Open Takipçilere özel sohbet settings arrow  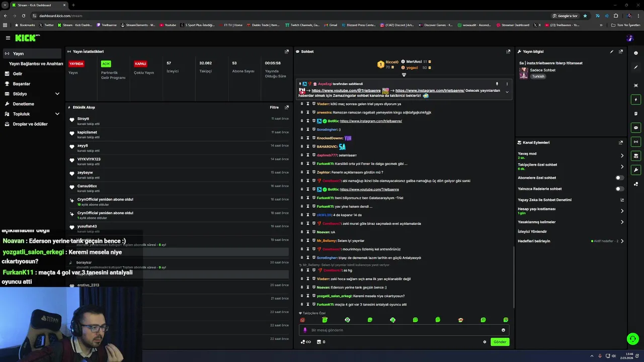point(622,166)
